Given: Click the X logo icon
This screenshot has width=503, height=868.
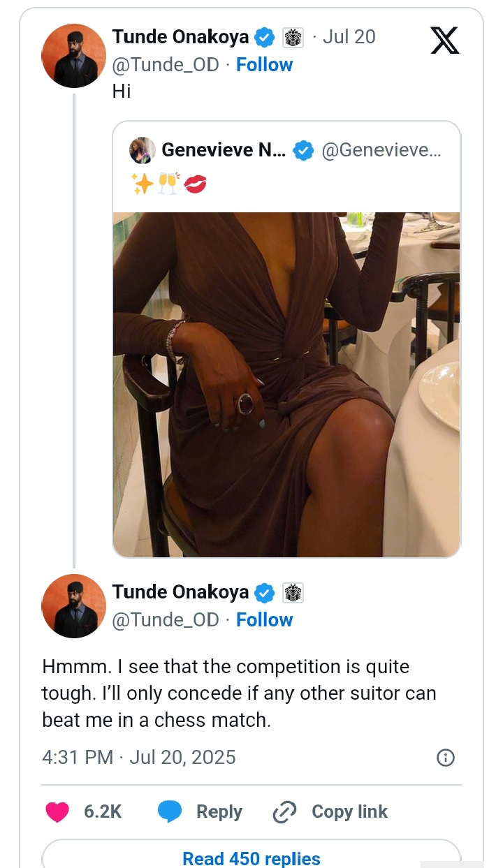Looking at the screenshot, I should pyautogui.click(x=445, y=39).
